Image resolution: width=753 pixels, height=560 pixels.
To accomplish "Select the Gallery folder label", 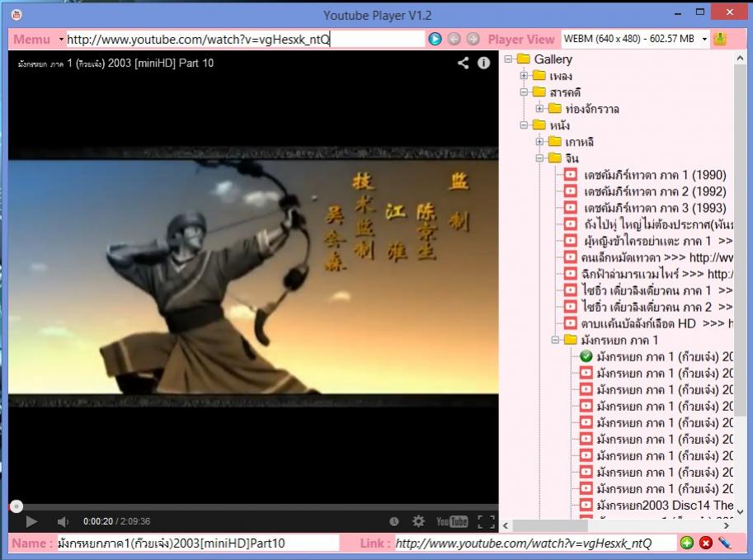I will pos(553,59).
